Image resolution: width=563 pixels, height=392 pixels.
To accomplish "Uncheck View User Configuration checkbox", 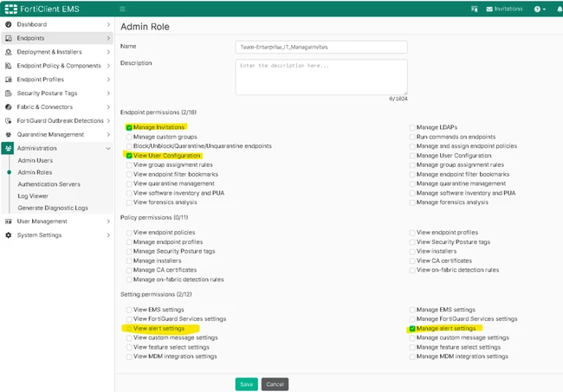I will (129, 156).
